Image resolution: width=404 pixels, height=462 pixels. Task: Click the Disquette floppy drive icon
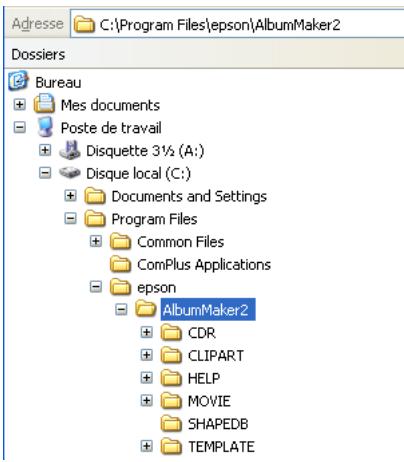[x=70, y=150]
